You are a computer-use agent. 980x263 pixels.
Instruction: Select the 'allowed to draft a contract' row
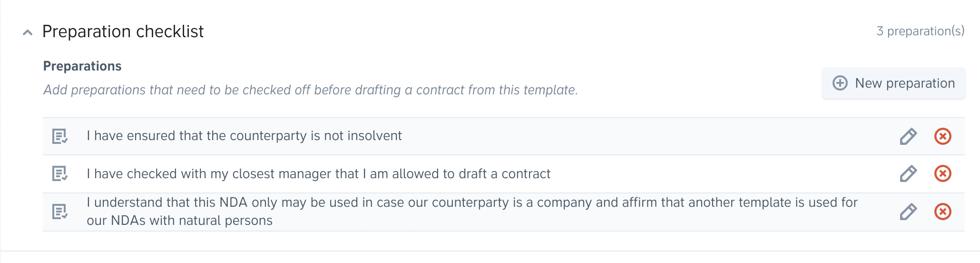point(318,174)
